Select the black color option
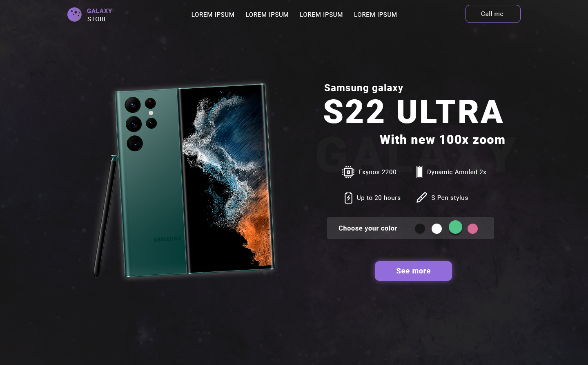The image size is (588, 365). coord(420,228)
